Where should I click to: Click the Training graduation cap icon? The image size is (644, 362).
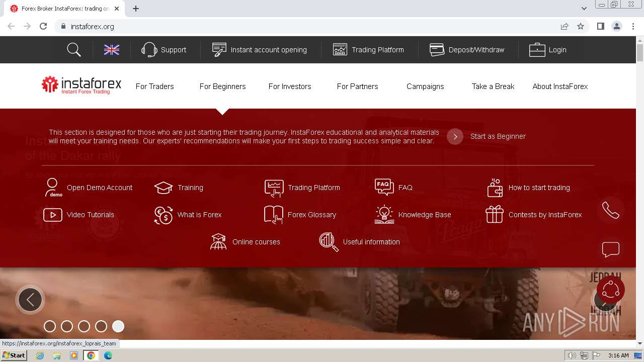(x=164, y=188)
